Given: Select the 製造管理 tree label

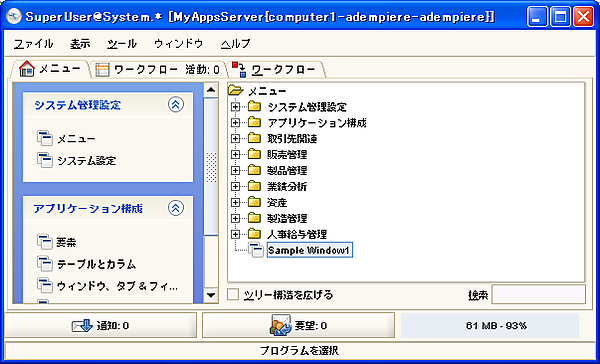Looking at the screenshot, I should [x=287, y=218].
